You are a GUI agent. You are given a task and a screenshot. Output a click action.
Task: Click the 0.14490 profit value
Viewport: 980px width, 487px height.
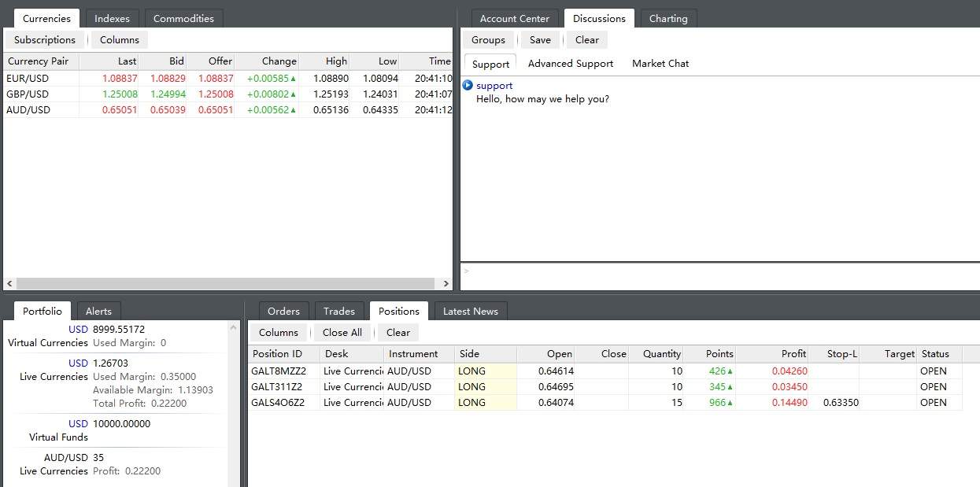[790, 403]
